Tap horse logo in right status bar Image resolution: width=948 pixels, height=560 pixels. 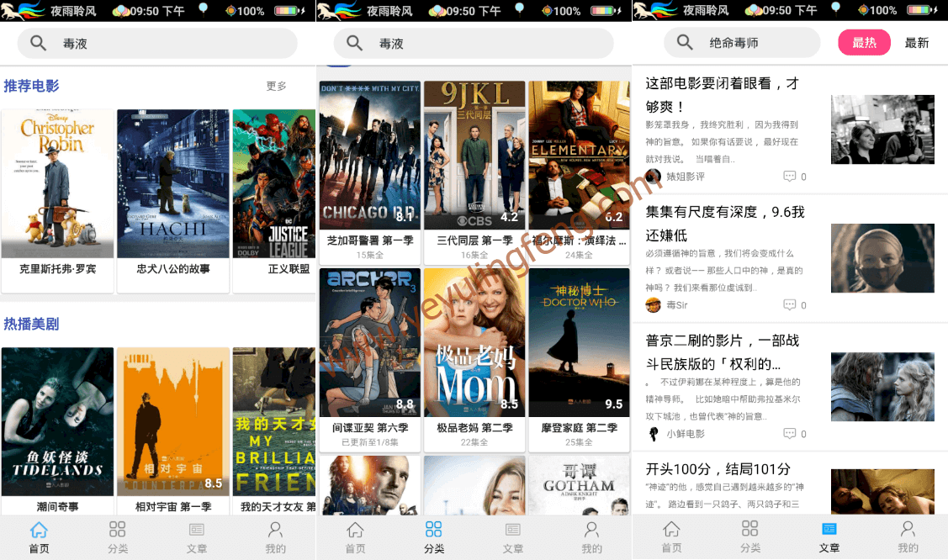click(655, 9)
